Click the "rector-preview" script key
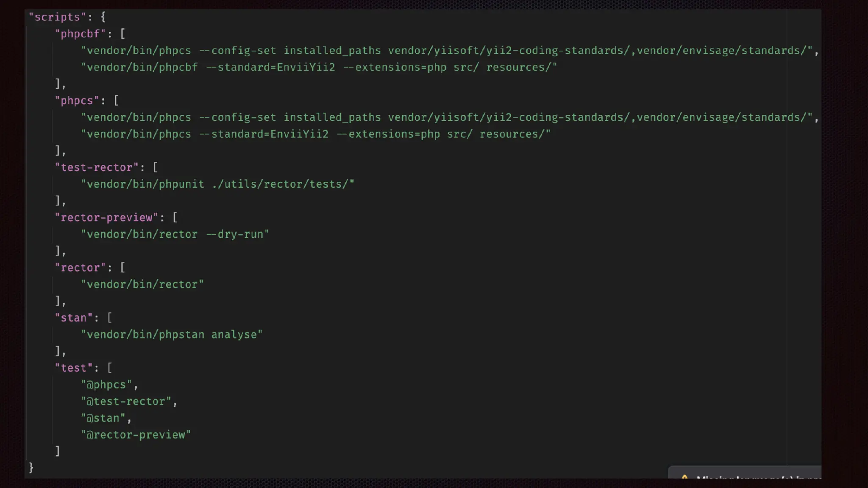The height and width of the screenshot is (488, 868). [106, 218]
